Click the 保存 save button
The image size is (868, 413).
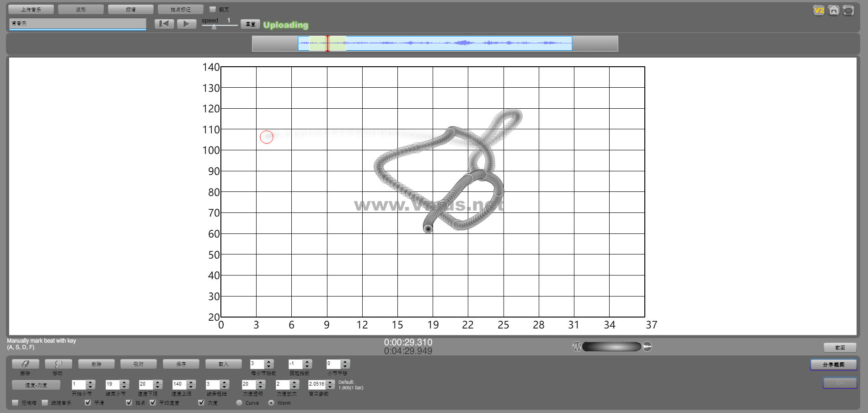[x=181, y=364]
